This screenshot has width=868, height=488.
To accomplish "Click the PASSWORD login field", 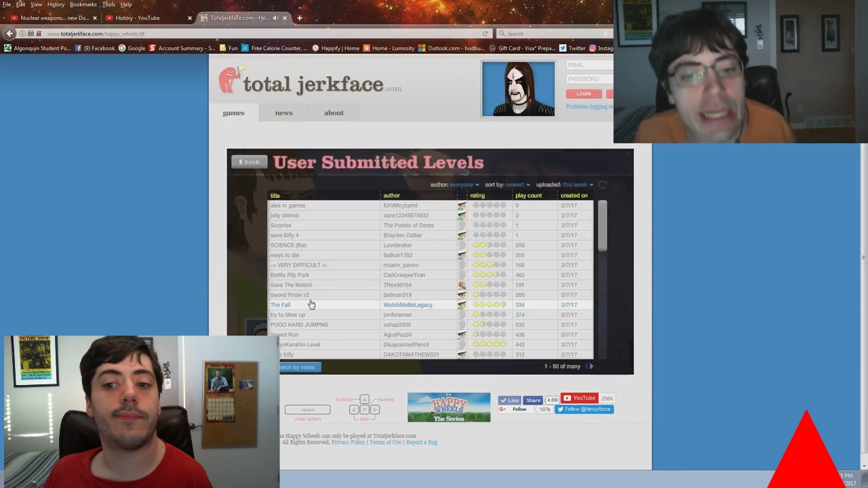I will click(590, 79).
